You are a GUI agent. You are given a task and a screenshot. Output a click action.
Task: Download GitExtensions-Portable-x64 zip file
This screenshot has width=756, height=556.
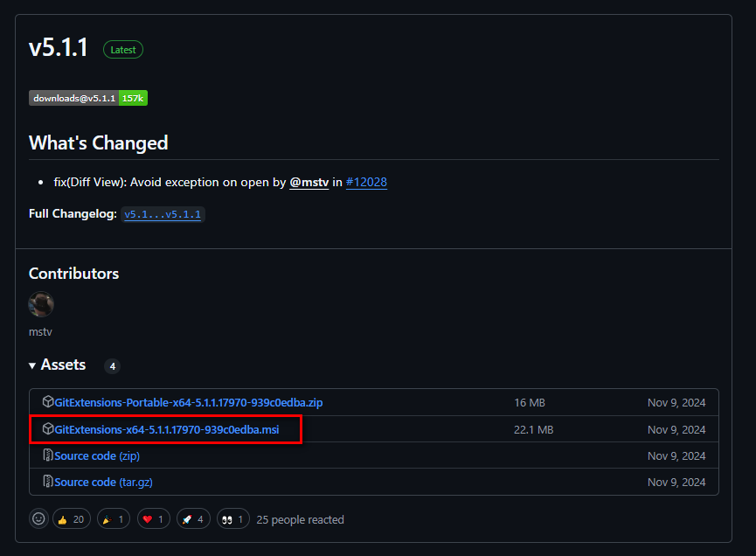[x=188, y=402]
